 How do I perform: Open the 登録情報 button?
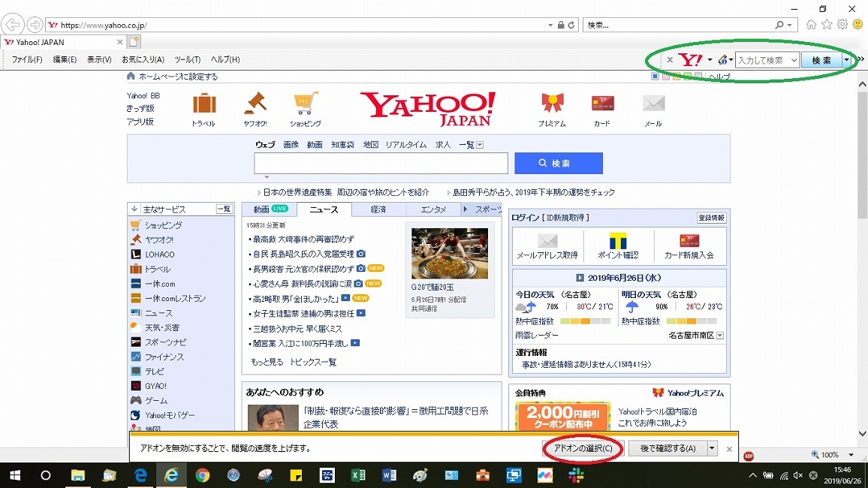click(711, 218)
